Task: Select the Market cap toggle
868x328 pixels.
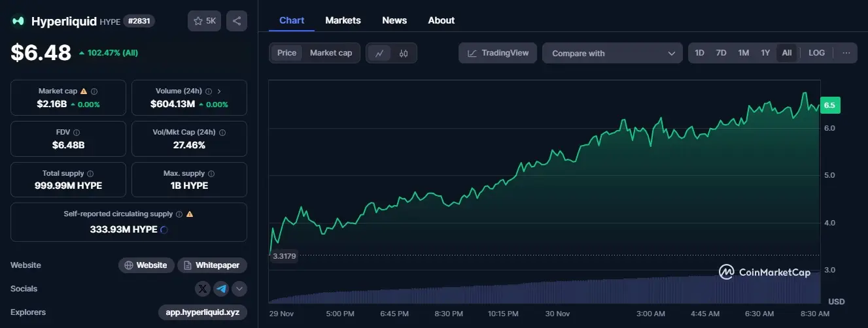Action: coord(331,53)
